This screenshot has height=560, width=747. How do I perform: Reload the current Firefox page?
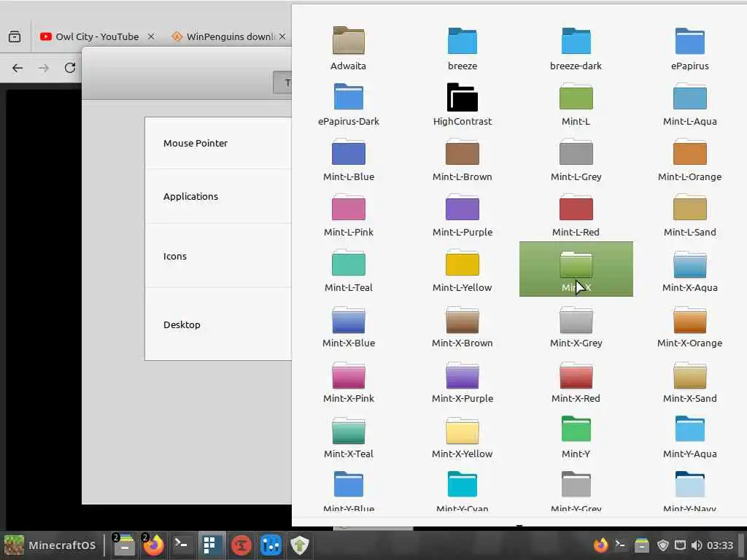(x=70, y=68)
